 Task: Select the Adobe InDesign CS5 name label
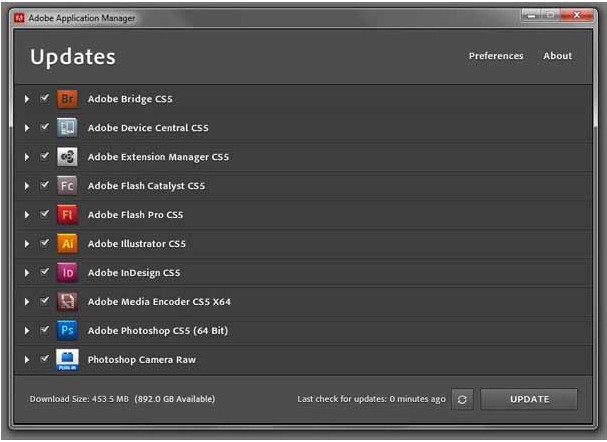[133, 273]
